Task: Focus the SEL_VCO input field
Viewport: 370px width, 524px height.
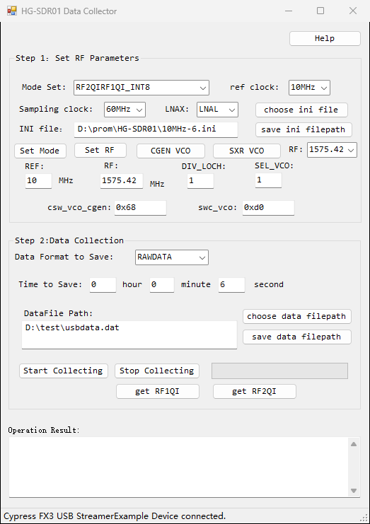Action: tap(268, 180)
